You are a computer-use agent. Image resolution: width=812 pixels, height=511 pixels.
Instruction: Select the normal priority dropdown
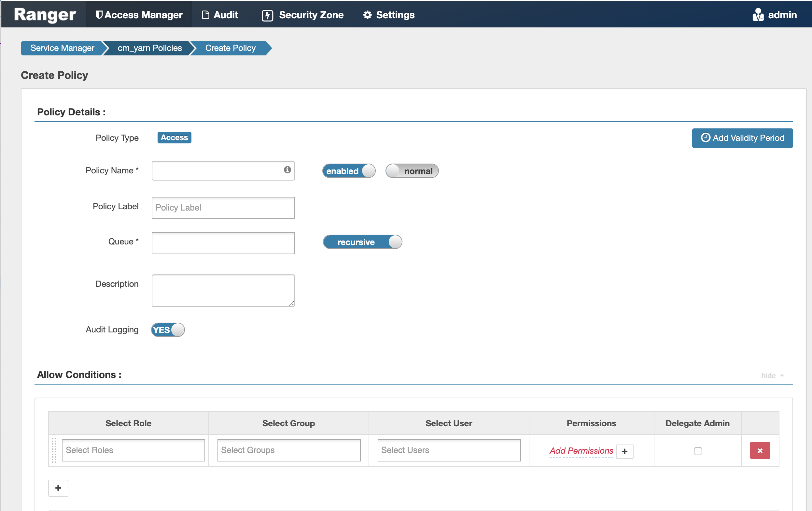pos(412,171)
